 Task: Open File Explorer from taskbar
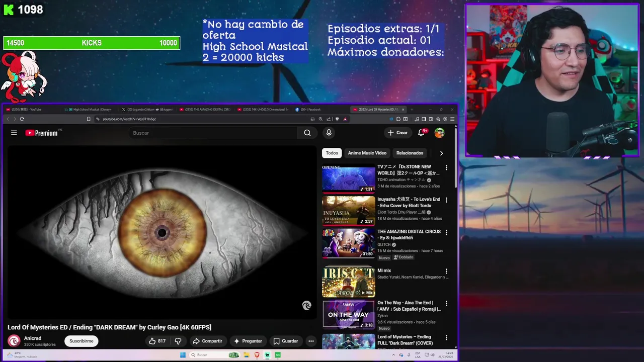pyautogui.click(x=247, y=355)
